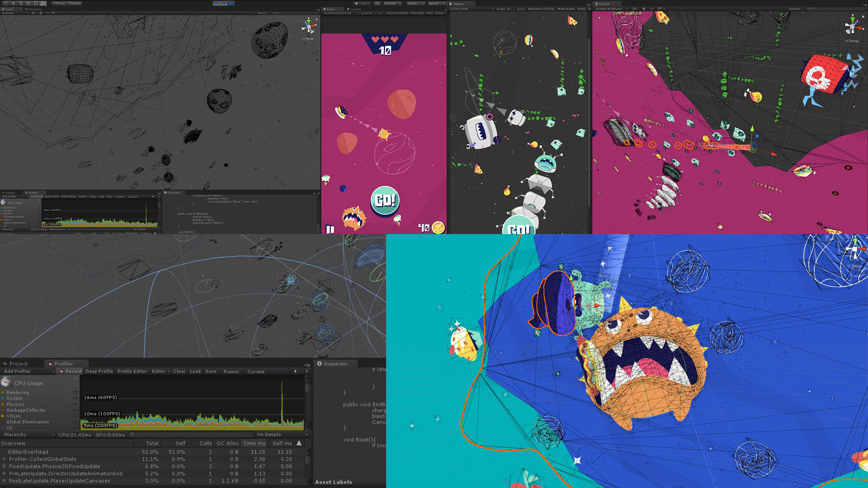Open the Hierarchy view dropdown in the enlarged Profiler

[28, 435]
